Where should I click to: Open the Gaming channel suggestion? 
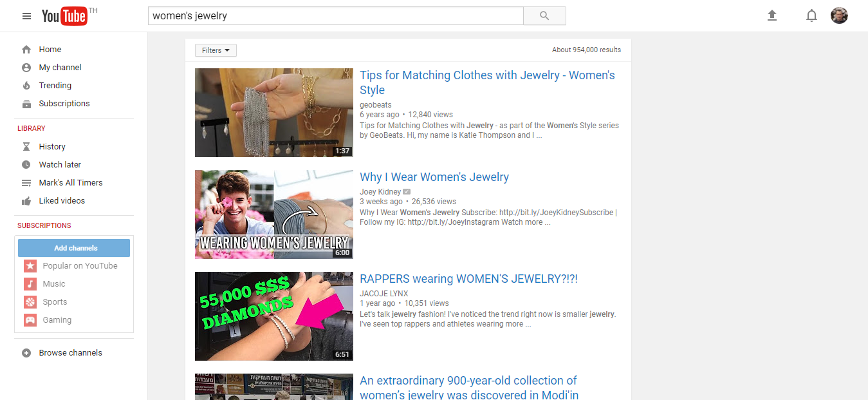pos(57,319)
